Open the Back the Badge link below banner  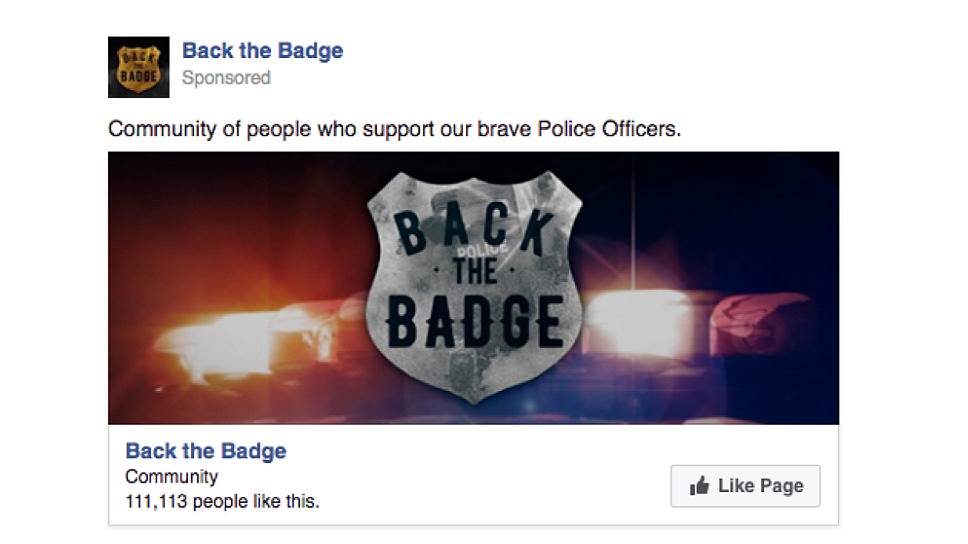pyautogui.click(x=206, y=451)
